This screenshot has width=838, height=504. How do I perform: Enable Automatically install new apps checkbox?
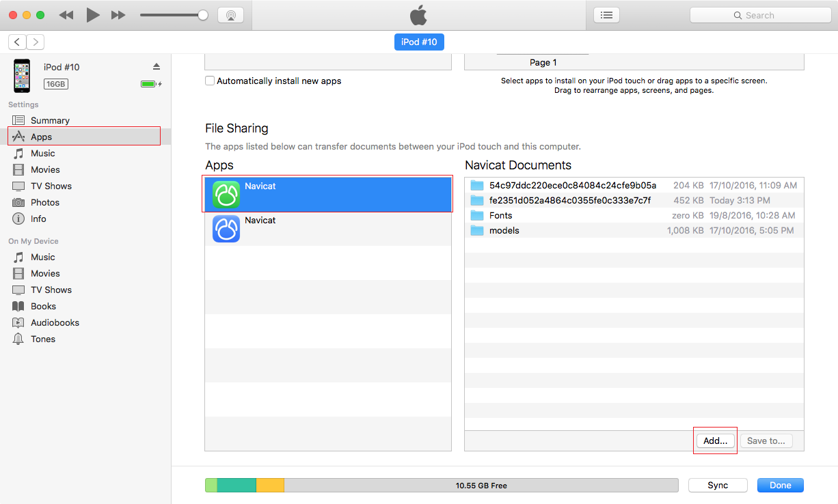tap(210, 81)
